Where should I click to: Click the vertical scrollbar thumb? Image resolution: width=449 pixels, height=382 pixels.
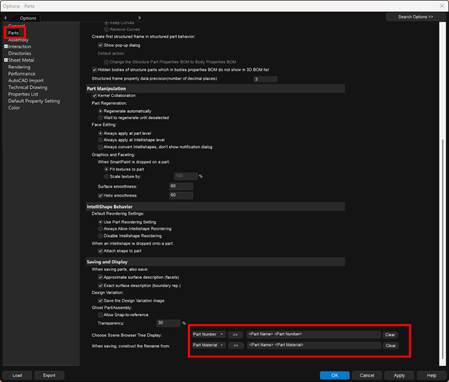click(443, 248)
